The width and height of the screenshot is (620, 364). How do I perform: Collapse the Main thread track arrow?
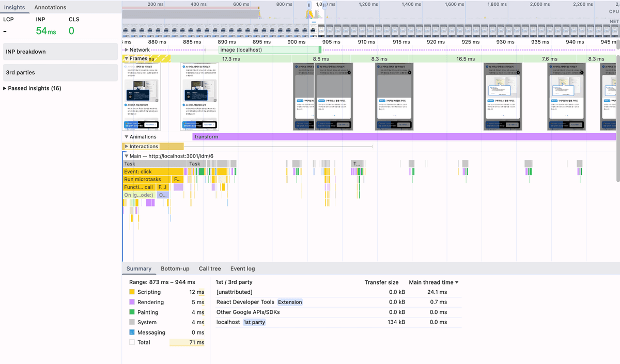126,156
